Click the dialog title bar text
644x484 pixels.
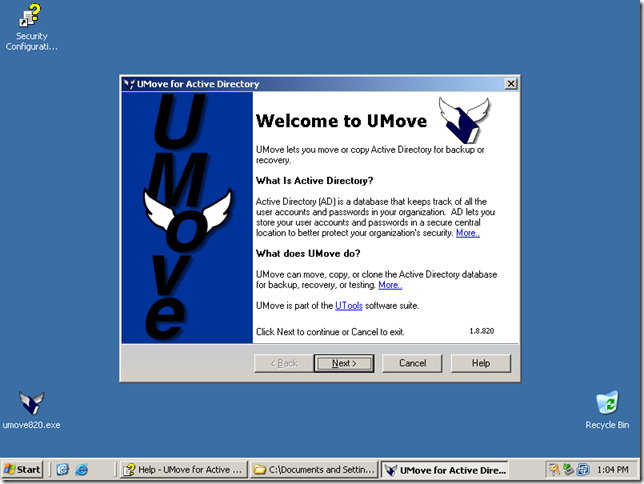pos(198,84)
